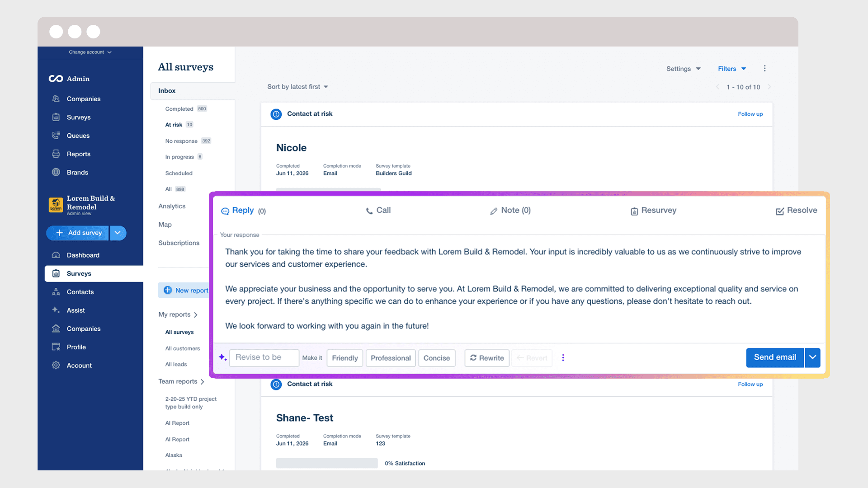This screenshot has width=868, height=488.
Task: Open the Assist sparkle item
Action: tap(75, 310)
